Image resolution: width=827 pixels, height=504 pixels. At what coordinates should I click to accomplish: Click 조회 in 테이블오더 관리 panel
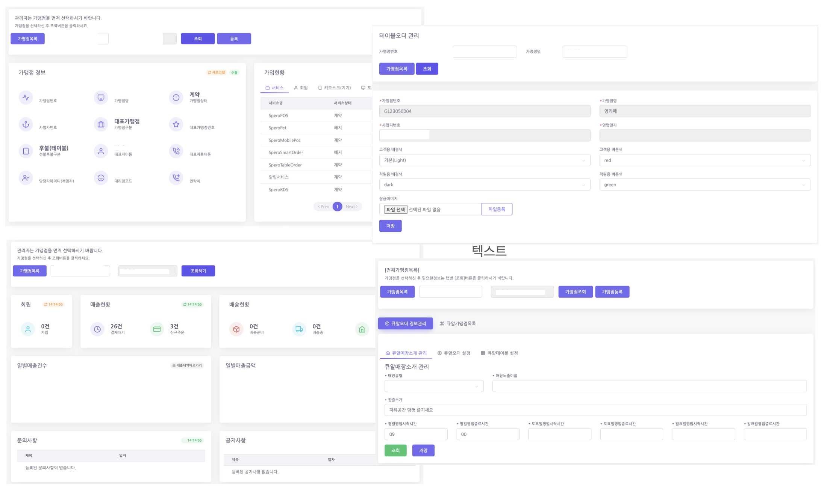[x=427, y=69]
